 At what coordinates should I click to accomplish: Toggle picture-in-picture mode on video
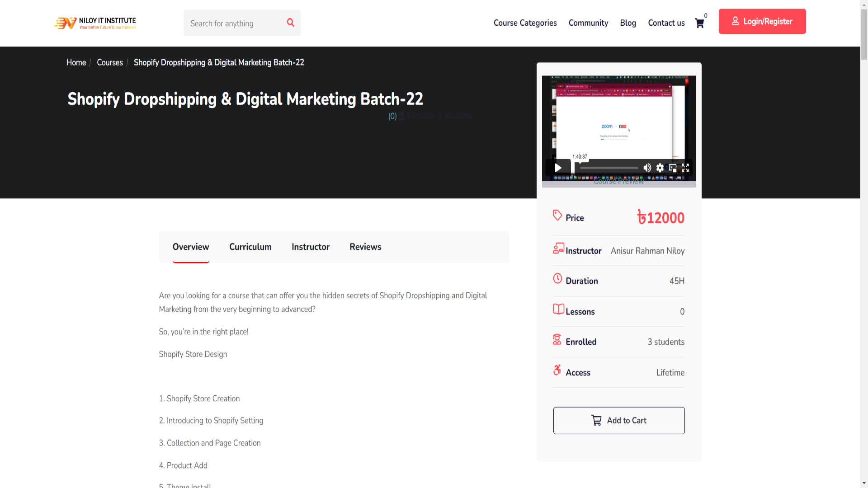click(673, 168)
